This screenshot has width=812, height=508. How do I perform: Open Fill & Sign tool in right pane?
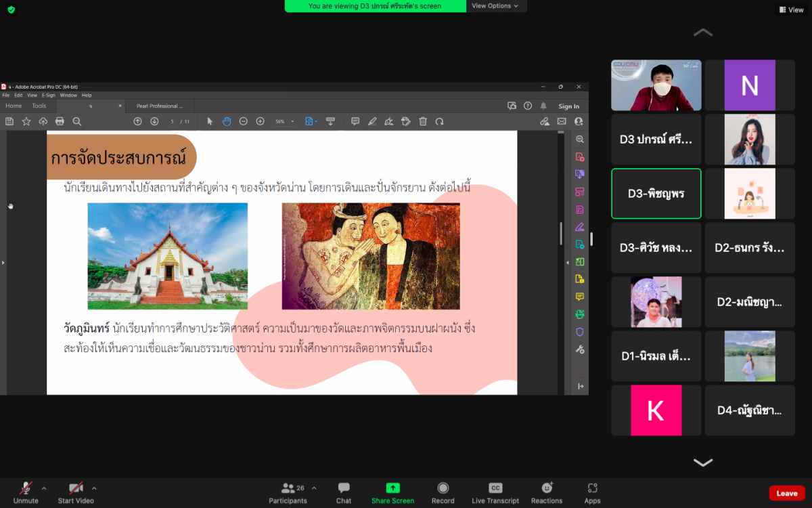pyautogui.click(x=580, y=227)
